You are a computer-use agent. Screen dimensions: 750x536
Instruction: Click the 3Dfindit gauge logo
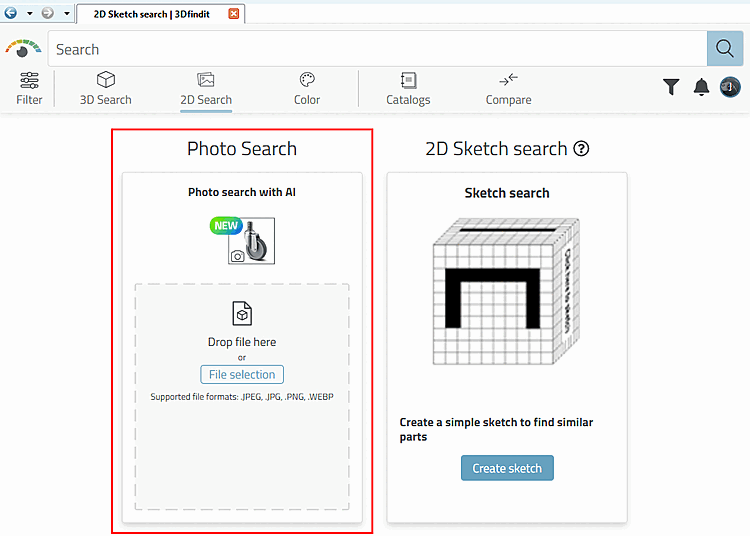[x=23, y=49]
